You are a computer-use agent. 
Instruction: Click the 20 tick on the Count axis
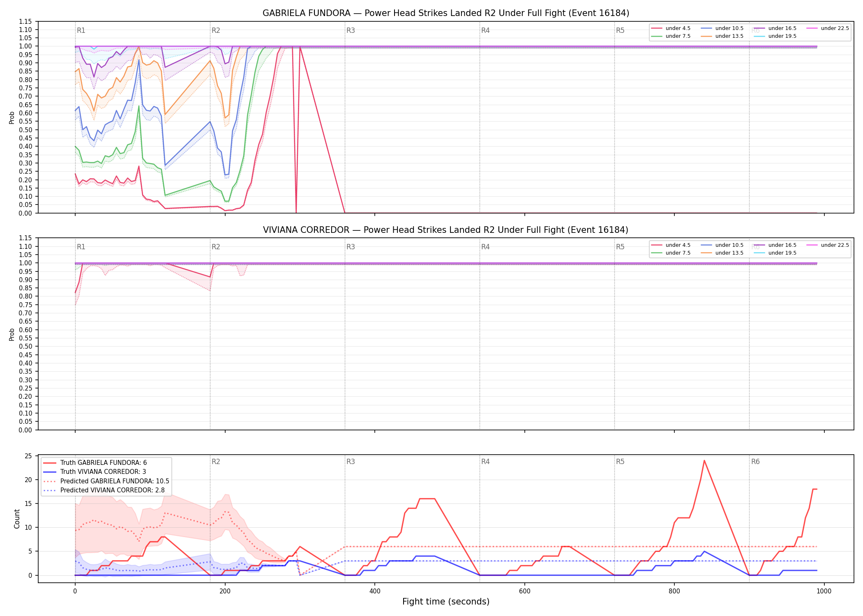point(28,480)
